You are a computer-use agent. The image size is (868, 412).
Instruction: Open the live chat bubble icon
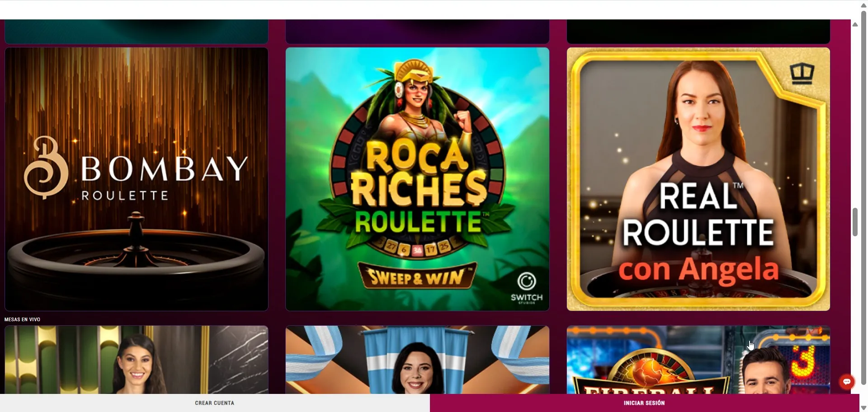[x=847, y=382]
